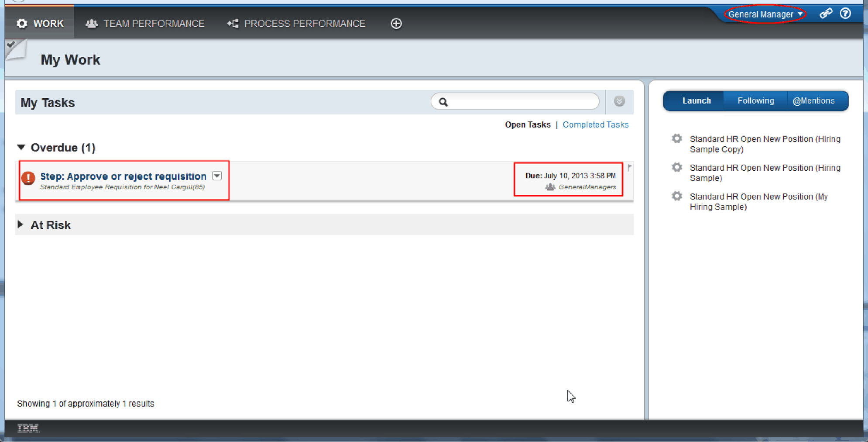Image resolution: width=868 pixels, height=442 pixels.
Task: Click the IBM logo in footer
Action: pyautogui.click(x=28, y=428)
